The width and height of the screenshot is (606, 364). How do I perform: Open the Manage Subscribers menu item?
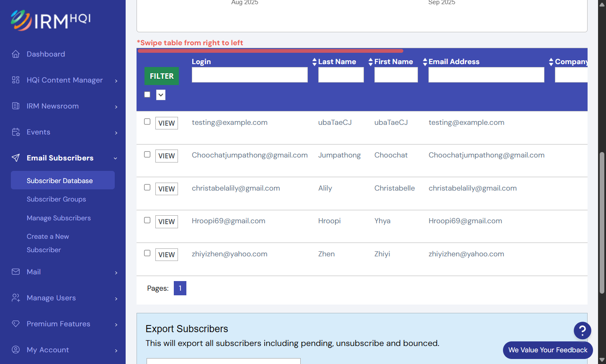click(x=59, y=218)
